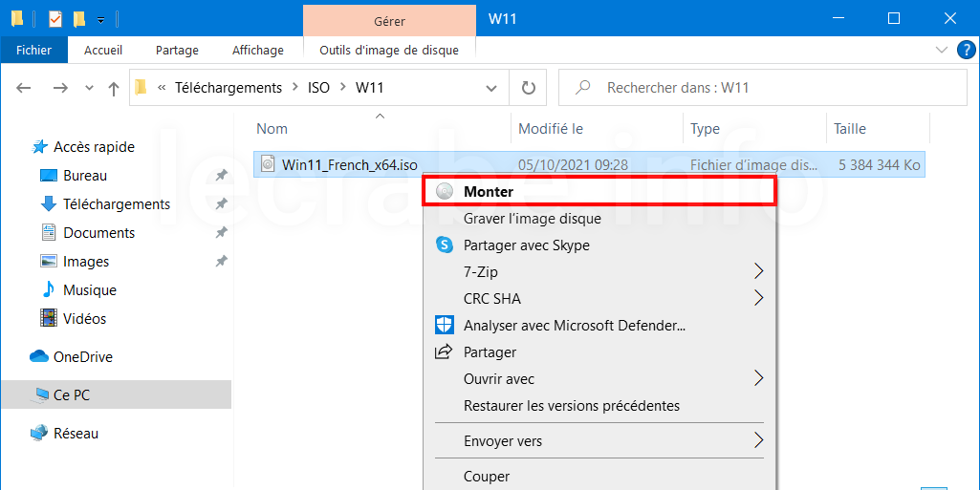This screenshot has height=490, width=980.
Task: Expand the address bar history dropdown
Action: 491,88
